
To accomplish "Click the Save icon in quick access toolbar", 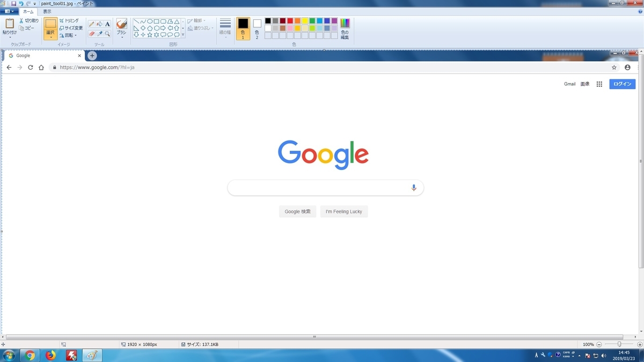I will click(x=13, y=3).
